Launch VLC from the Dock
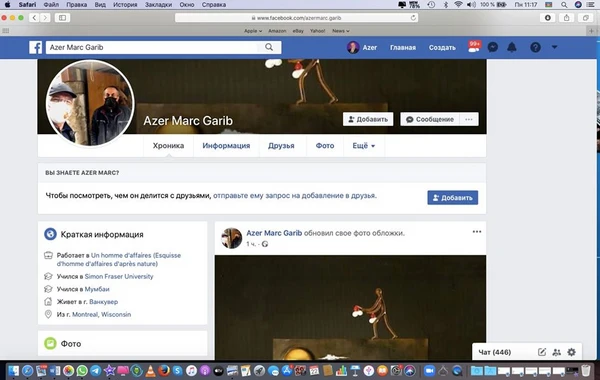The width and height of the screenshot is (600, 380). 150,370
